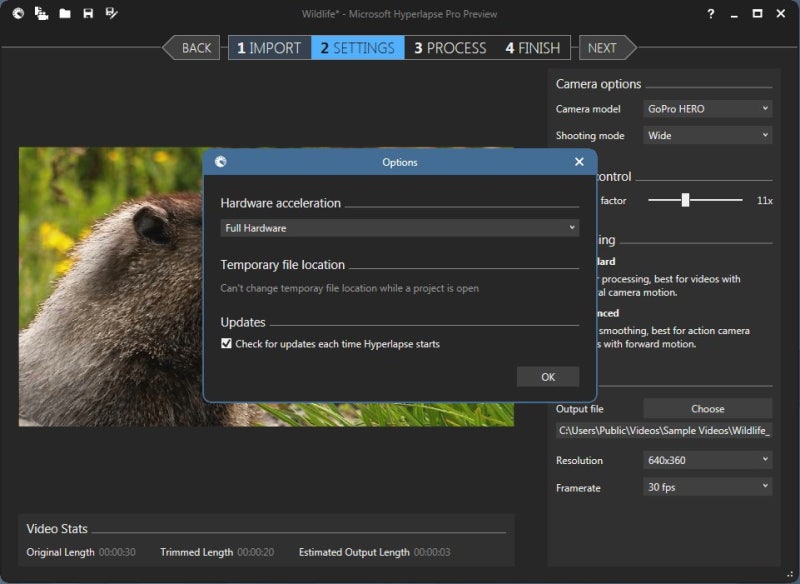Switch to the 3 PROCESS tab
This screenshot has width=800, height=584.
(449, 47)
